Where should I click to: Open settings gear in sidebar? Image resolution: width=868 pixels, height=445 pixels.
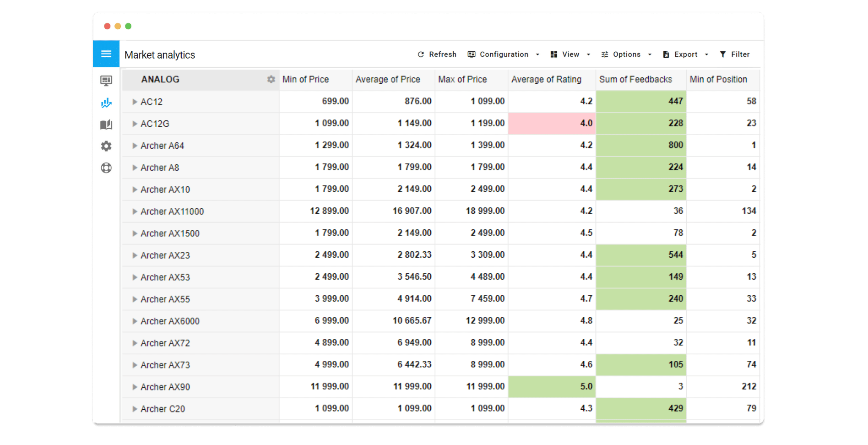point(106,146)
